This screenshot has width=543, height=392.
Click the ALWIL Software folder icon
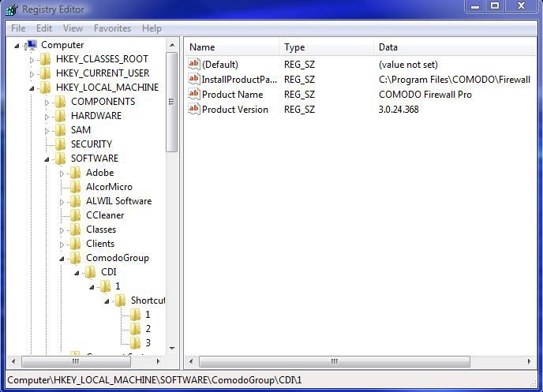click(75, 201)
